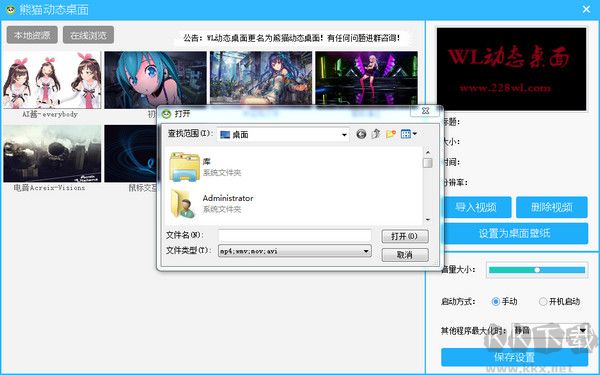Click 设置为桌面壁纸 button

514,233
